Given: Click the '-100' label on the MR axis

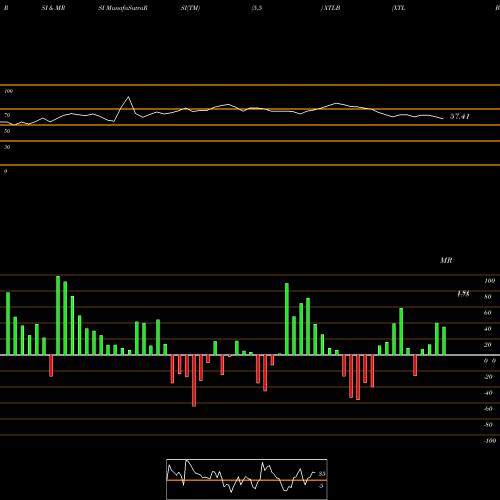Looking at the screenshot, I should [x=490, y=441].
